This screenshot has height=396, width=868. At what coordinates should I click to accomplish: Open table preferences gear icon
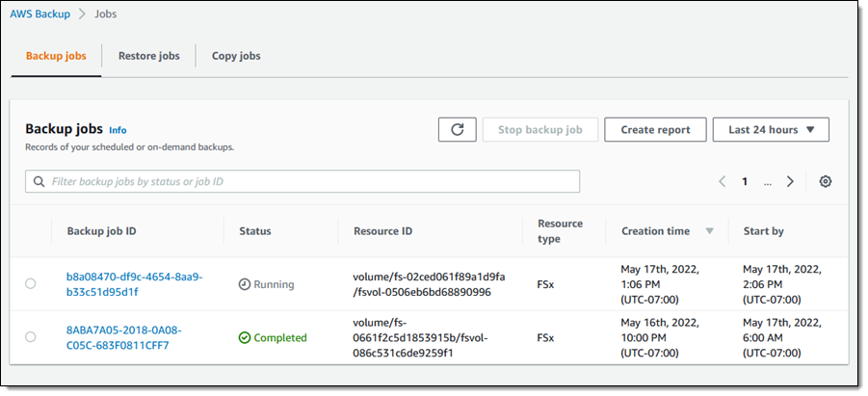tap(826, 182)
